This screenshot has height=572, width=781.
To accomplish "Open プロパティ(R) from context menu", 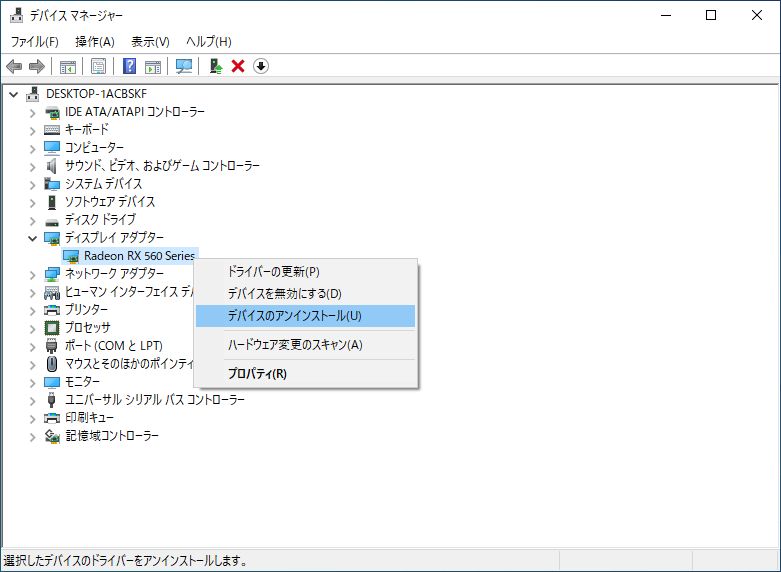I will click(305, 374).
